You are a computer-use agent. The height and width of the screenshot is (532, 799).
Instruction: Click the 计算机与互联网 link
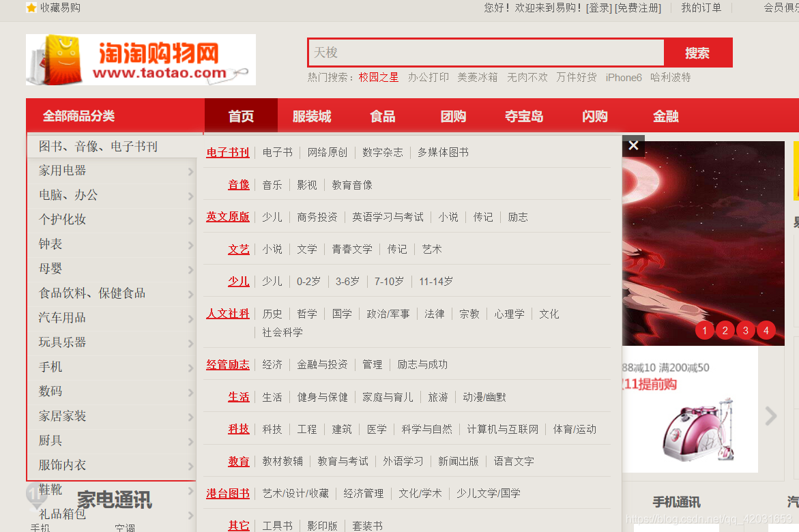[502, 429]
